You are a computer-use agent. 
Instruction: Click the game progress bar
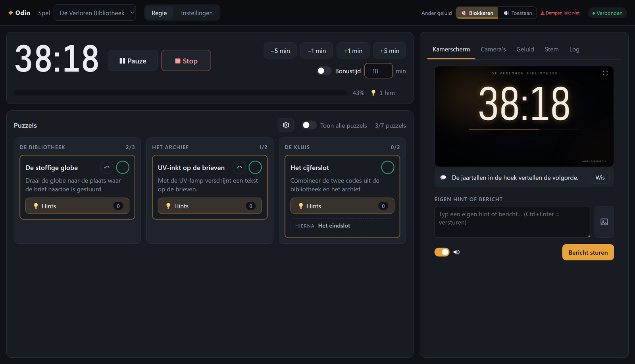click(181, 92)
